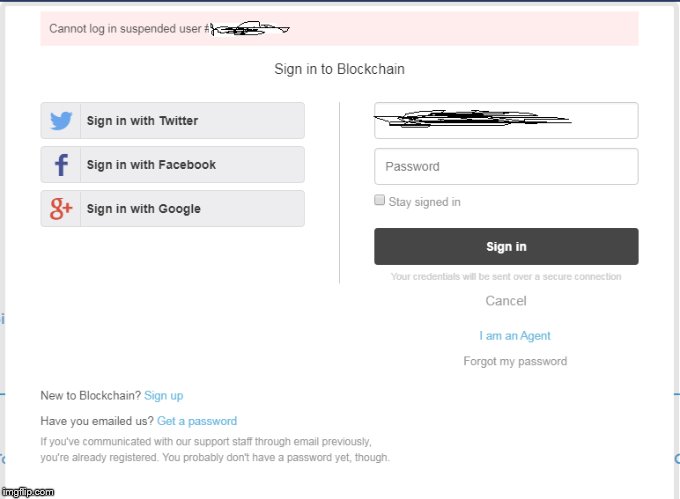Follow the Sign up link
680x499 pixels.
pyautogui.click(x=163, y=396)
